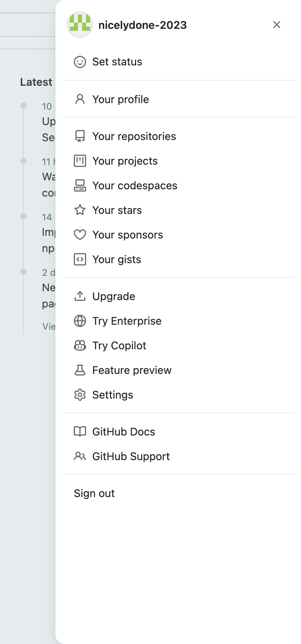
Task: Open the Set status dialog
Action: (x=117, y=62)
